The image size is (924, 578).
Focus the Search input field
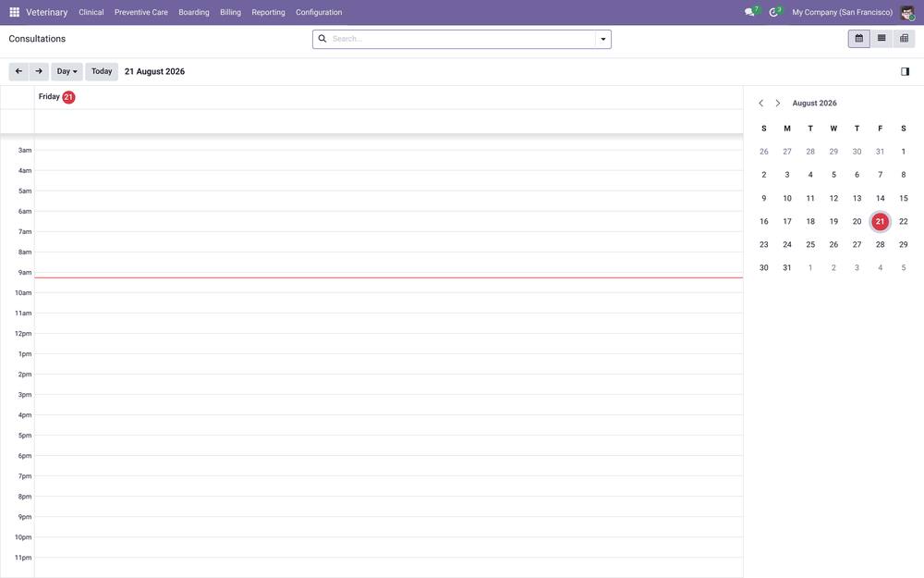[x=462, y=39]
